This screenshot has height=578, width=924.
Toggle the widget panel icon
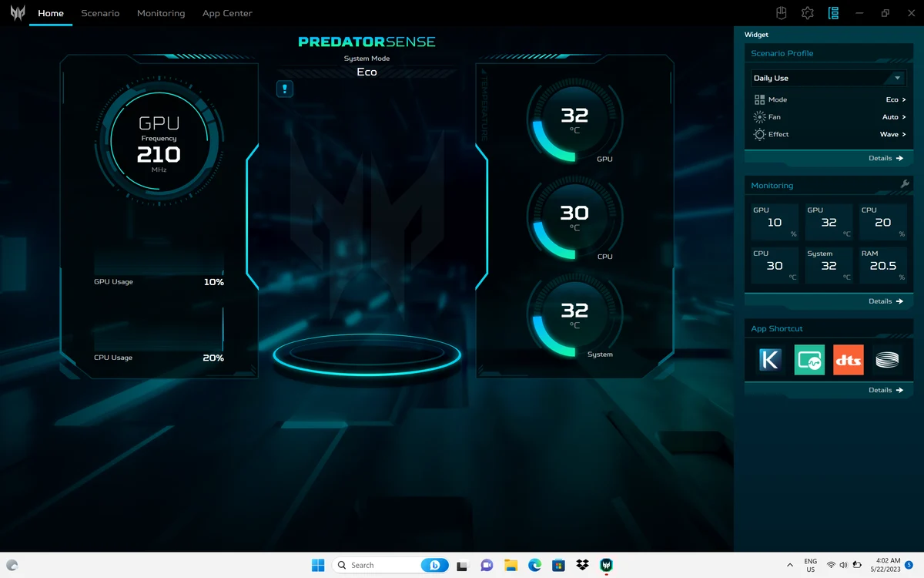(833, 13)
